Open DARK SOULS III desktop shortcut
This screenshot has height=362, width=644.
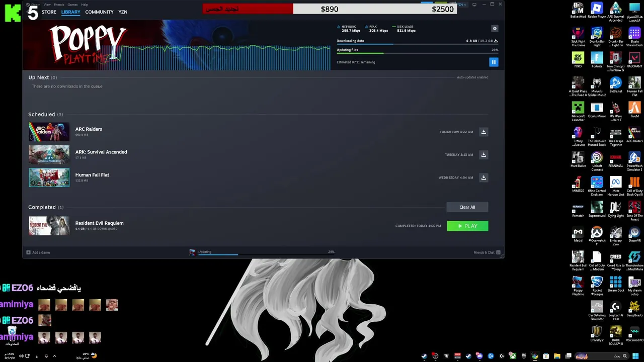[x=615, y=336]
